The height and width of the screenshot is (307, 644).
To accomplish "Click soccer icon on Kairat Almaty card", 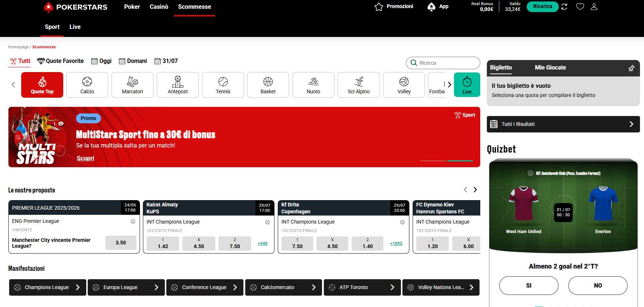I will click(268, 222).
